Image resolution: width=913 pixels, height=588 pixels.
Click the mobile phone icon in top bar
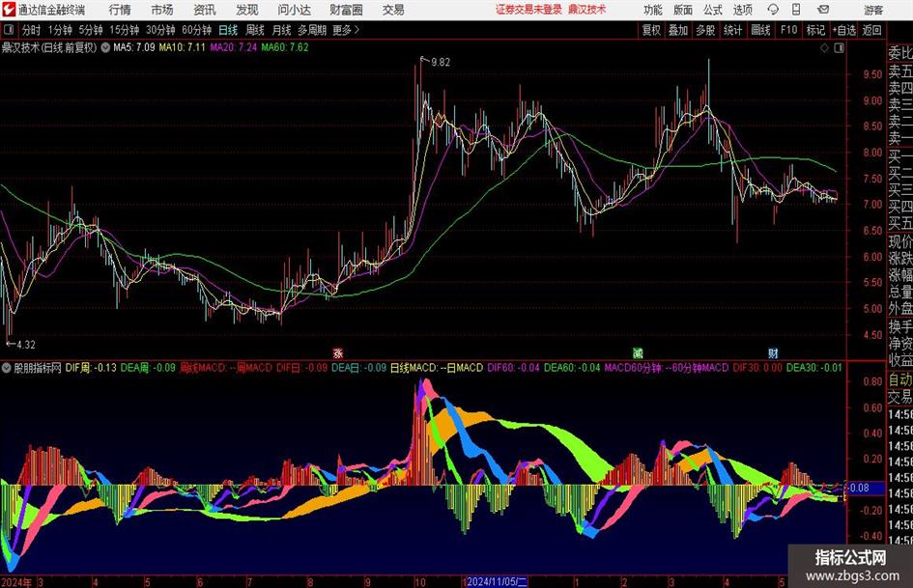[796, 10]
